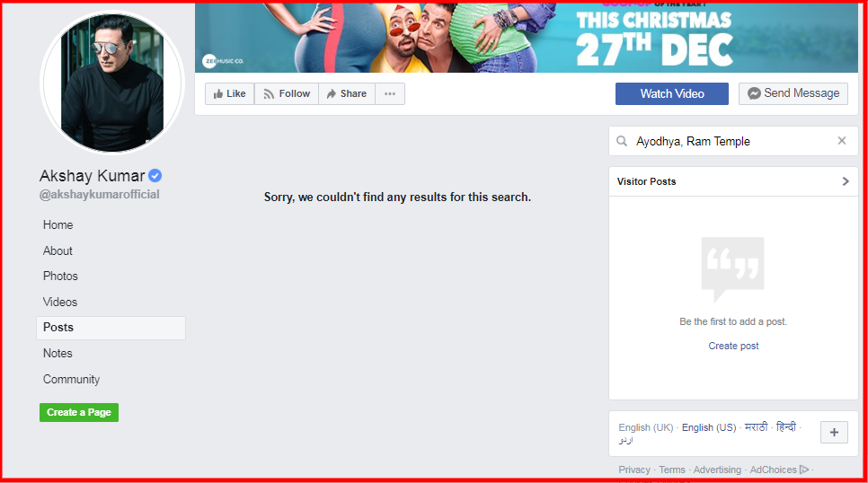Open the three-dots more options menu
Image resolution: width=868 pixels, height=483 pixels.
click(x=390, y=93)
